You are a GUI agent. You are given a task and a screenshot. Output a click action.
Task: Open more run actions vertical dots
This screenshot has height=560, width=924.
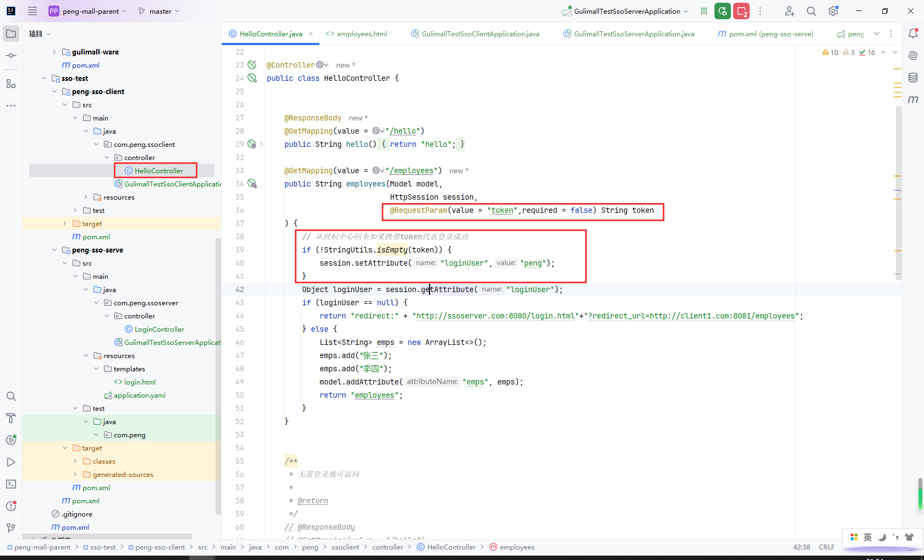tap(760, 11)
